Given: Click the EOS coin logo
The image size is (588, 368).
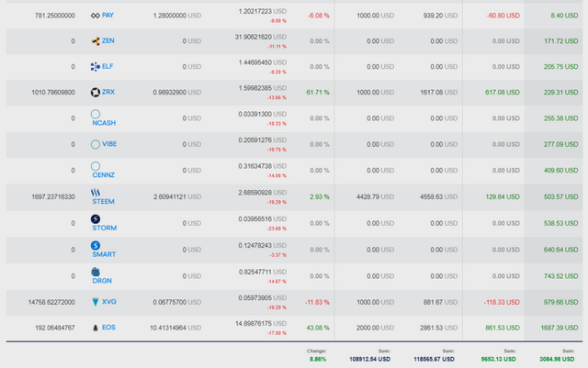Looking at the screenshot, I should 96,328.
